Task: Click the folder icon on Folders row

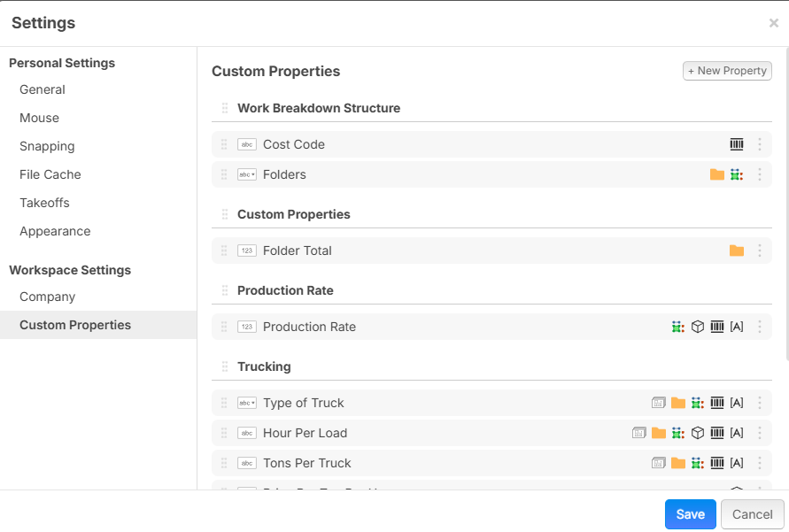Action: pyautogui.click(x=717, y=174)
